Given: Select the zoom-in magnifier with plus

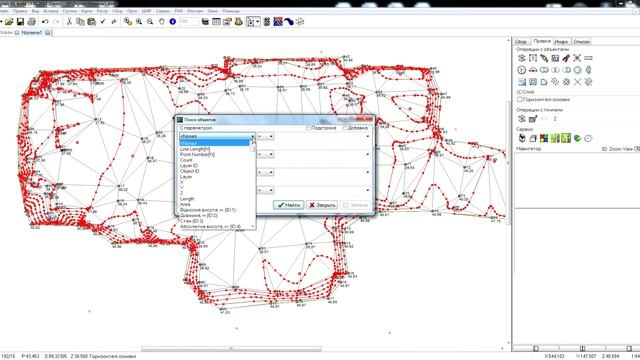Looking at the screenshot, I should click(x=139, y=22).
